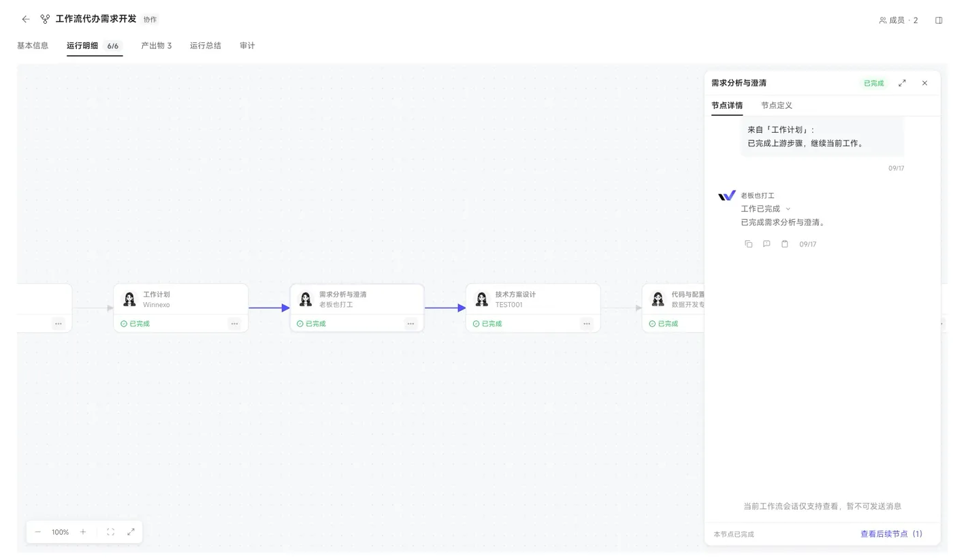Screen dimensions: 953x560
Task: Click the comment icon under the message
Action: (766, 244)
